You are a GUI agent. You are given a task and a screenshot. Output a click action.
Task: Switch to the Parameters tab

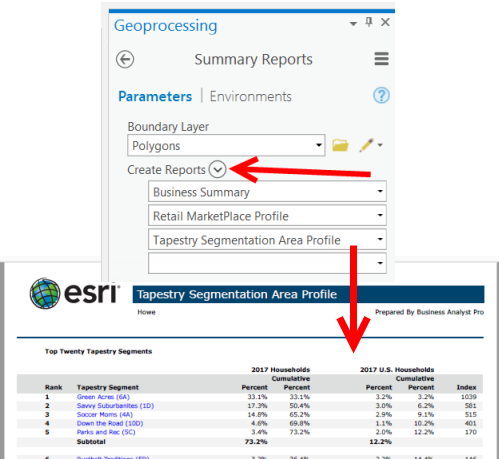155,96
